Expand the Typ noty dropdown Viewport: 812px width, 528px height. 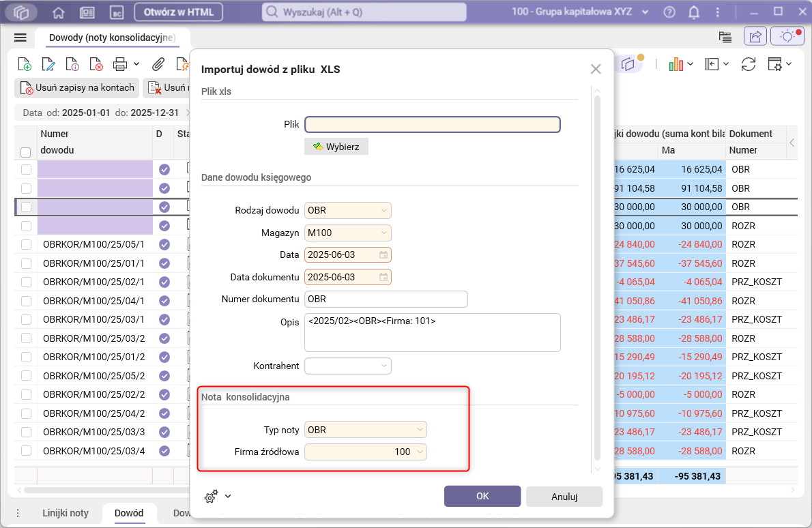(x=420, y=430)
